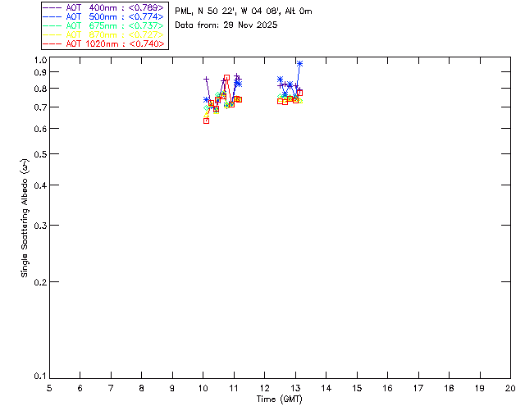Click the <0.789> average value in the legend
525x420 pixels.
tap(146, 7)
